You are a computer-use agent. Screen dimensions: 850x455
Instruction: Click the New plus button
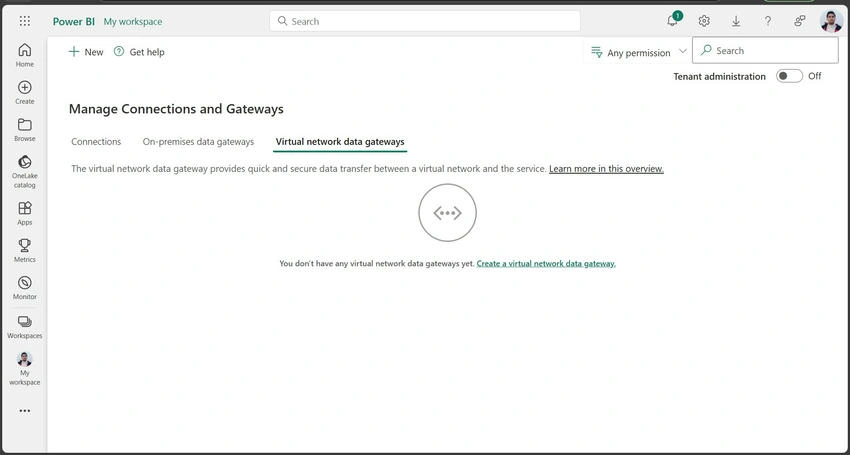click(86, 52)
